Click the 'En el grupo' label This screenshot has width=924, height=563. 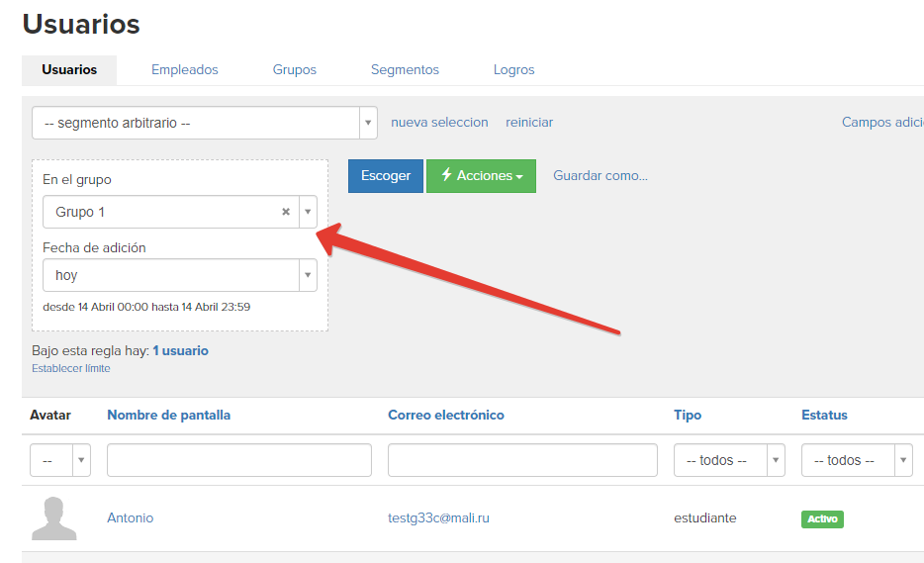click(x=76, y=180)
